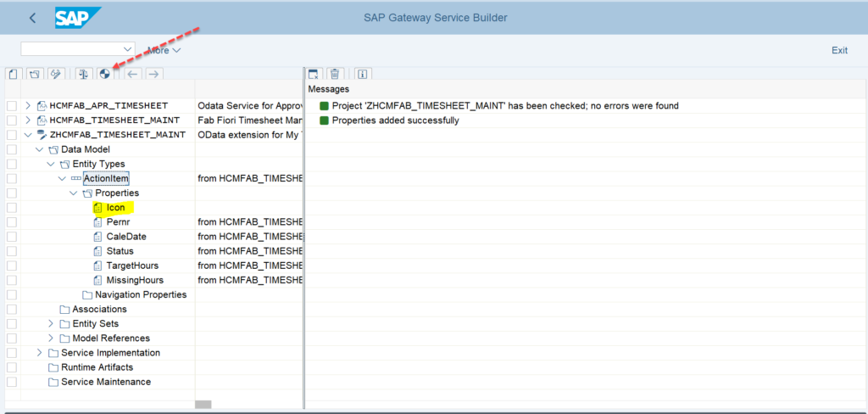Open the More menu
Screen dimensions: 868x414
click(164, 50)
